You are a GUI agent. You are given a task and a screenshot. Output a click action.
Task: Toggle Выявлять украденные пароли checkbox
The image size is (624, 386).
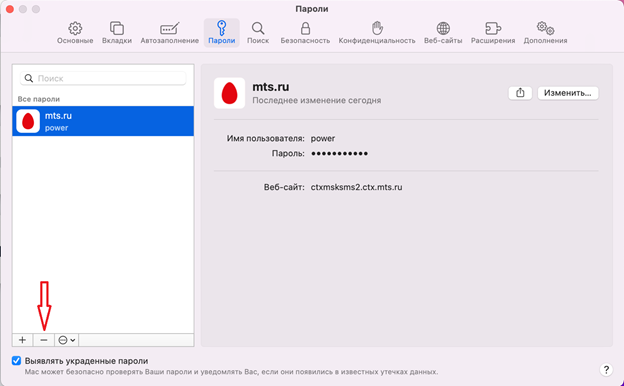pos(16,361)
